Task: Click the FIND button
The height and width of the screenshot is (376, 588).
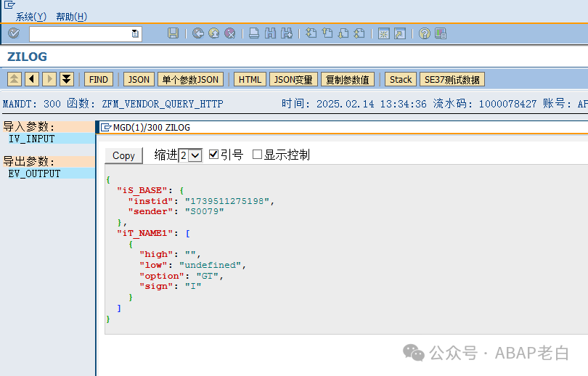Action: pos(98,79)
